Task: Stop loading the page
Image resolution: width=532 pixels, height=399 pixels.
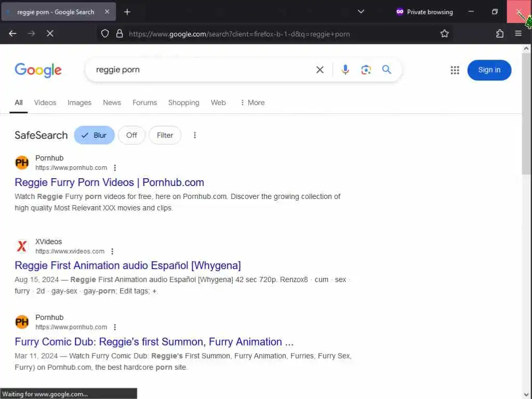Action: pos(50,34)
